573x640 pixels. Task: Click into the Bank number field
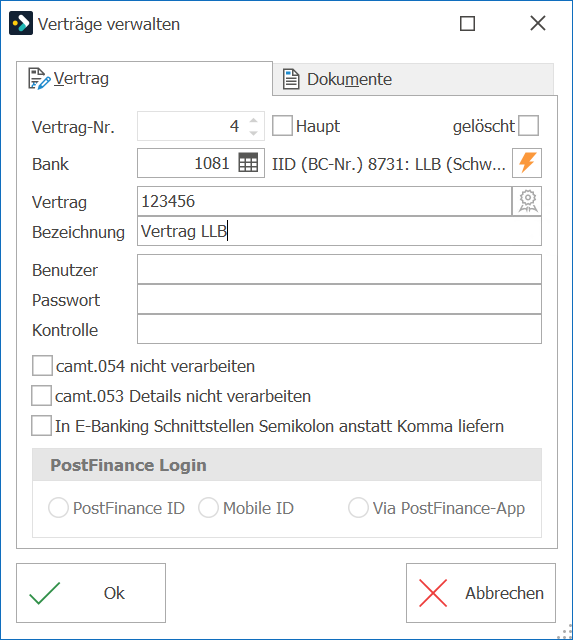click(201, 163)
